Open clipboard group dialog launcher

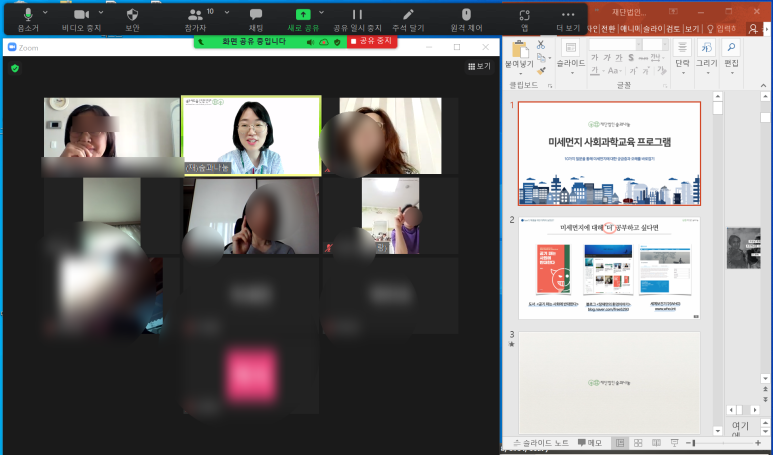pos(550,86)
